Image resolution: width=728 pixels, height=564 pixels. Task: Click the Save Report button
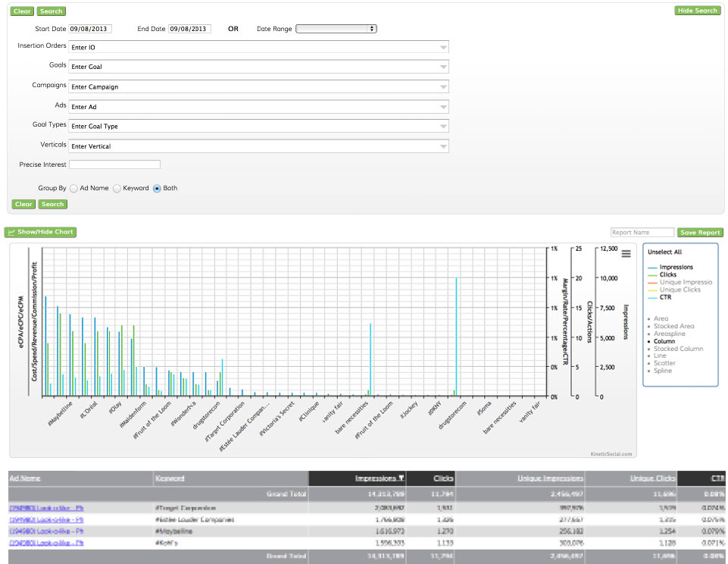tap(700, 232)
